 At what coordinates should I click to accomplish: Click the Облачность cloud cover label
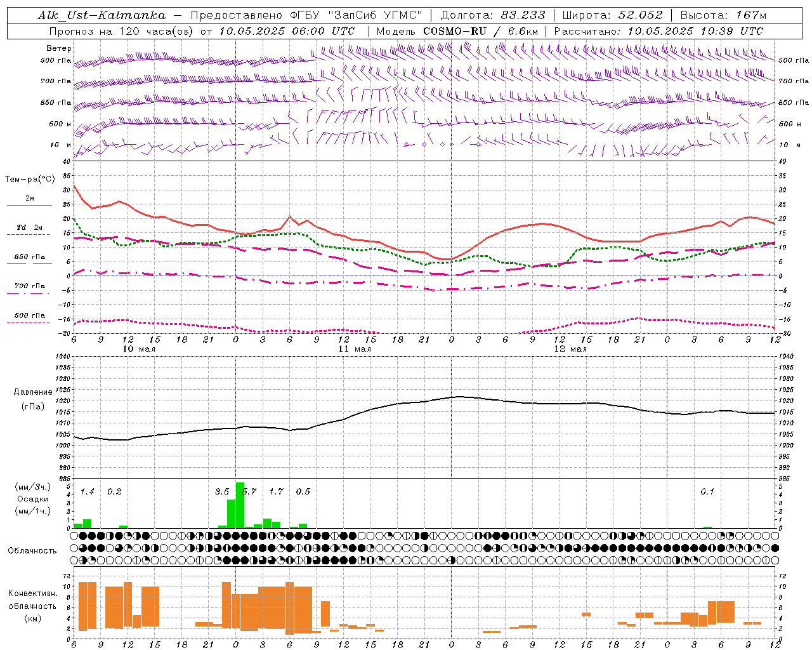32,550
